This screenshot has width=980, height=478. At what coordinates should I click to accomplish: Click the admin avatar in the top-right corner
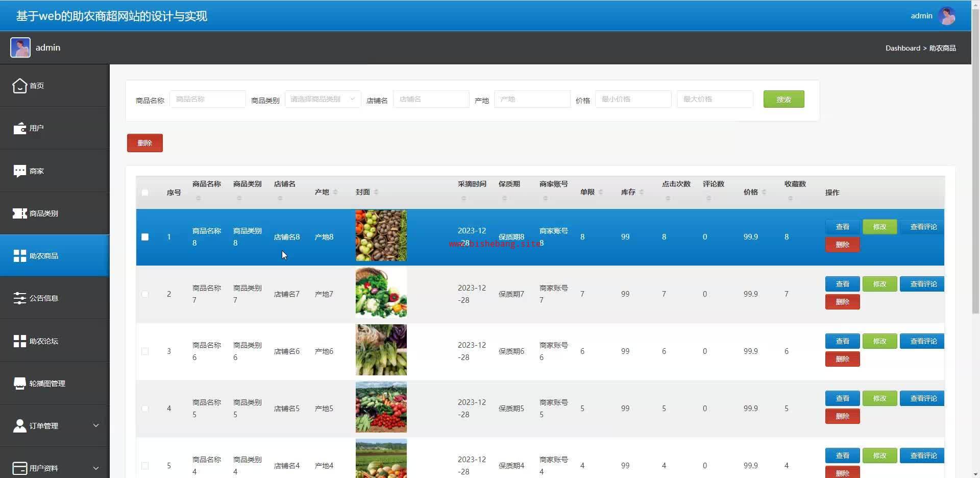tap(947, 16)
